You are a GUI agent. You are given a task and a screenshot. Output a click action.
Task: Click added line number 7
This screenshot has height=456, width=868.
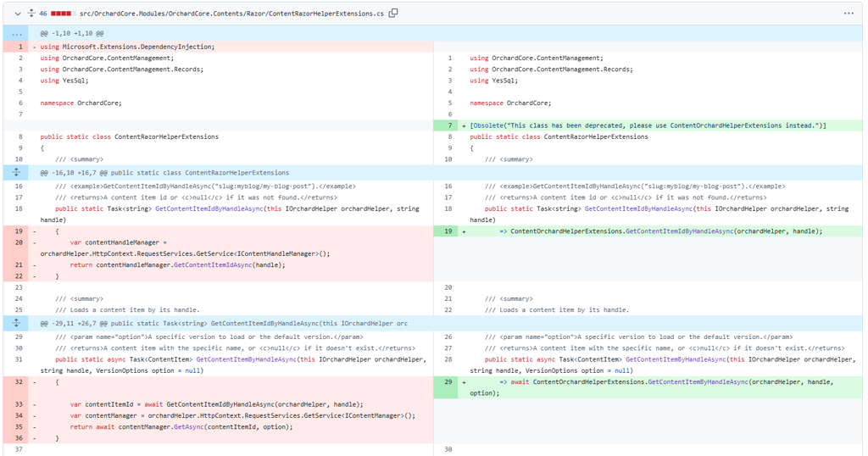tap(446, 125)
